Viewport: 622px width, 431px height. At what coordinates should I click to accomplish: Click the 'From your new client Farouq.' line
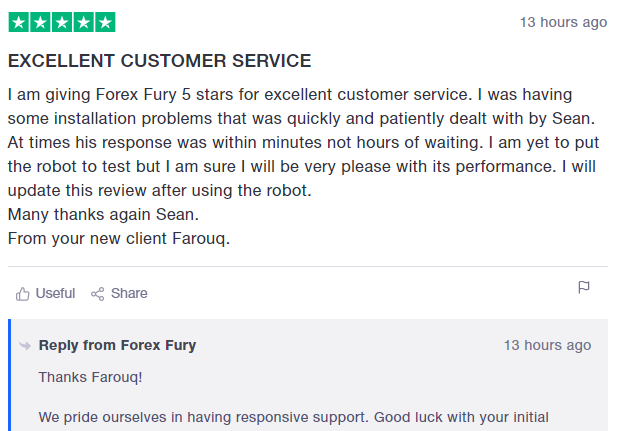(x=119, y=238)
